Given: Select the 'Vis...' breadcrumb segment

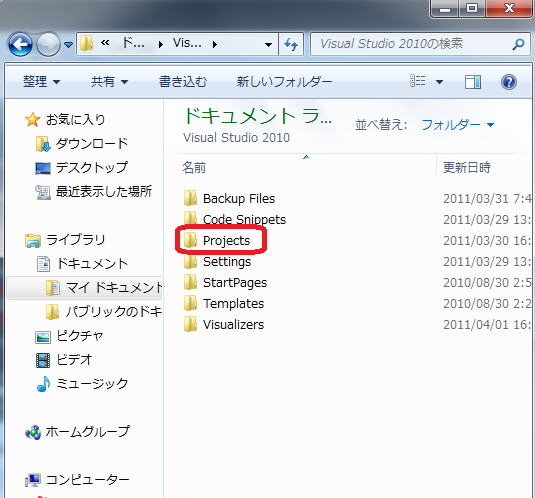Looking at the screenshot, I should tap(187, 43).
